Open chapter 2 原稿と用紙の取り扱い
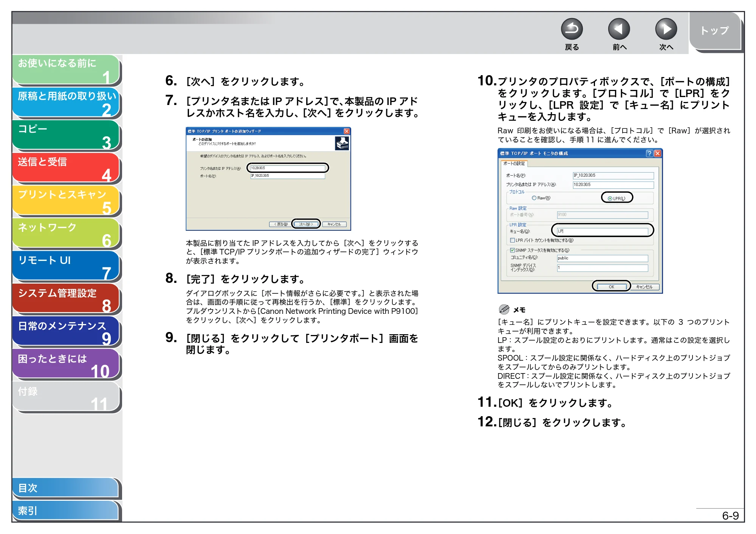This screenshot has width=756, height=534. pyautogui.click(x=66, y=102)
